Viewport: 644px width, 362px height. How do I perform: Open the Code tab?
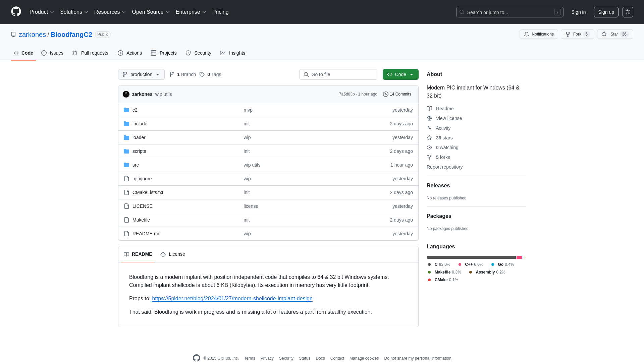click(23, 53)
